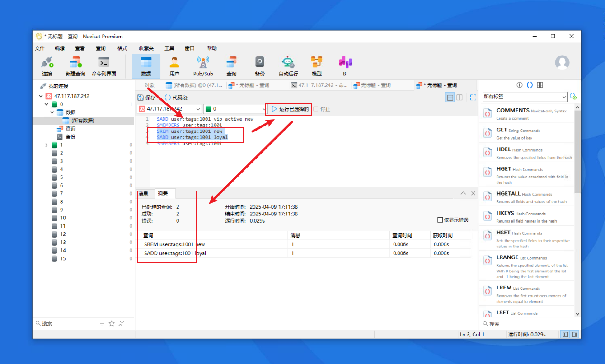Viewport: 605px width, 364px height.
Task: Switch to (所有数据) @0 tab
Action: 194,85
